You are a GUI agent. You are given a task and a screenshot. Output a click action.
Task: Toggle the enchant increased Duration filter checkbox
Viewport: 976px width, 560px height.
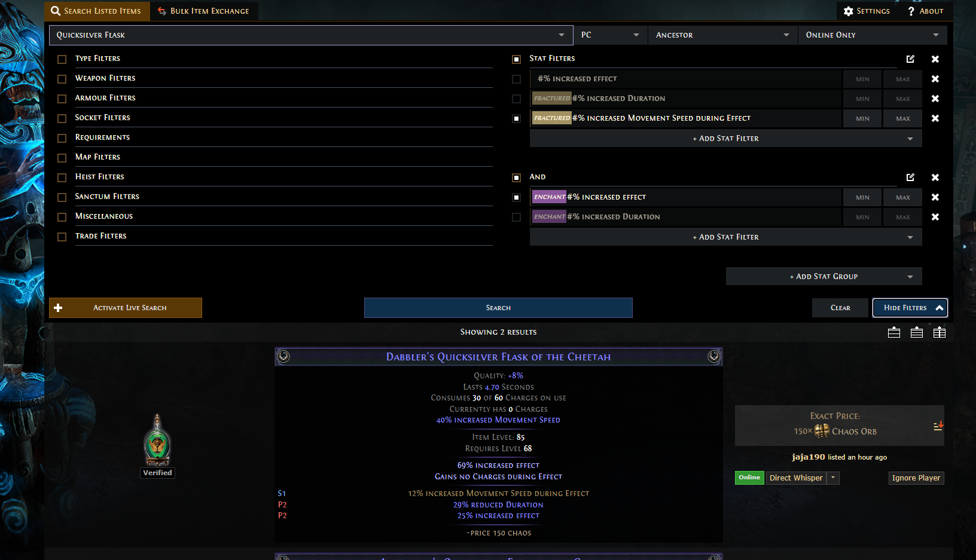pyautogui.click(x=516, y=217)
